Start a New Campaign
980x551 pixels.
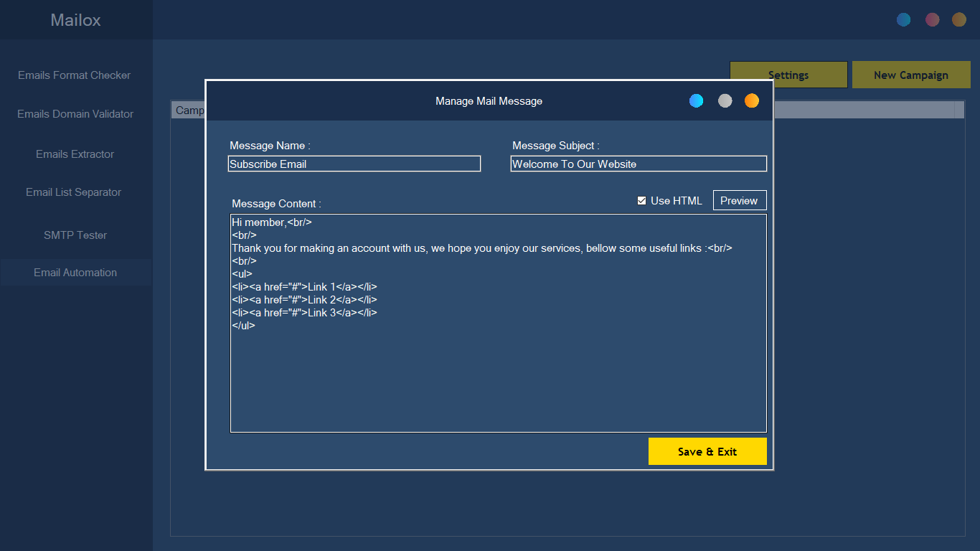911,75
